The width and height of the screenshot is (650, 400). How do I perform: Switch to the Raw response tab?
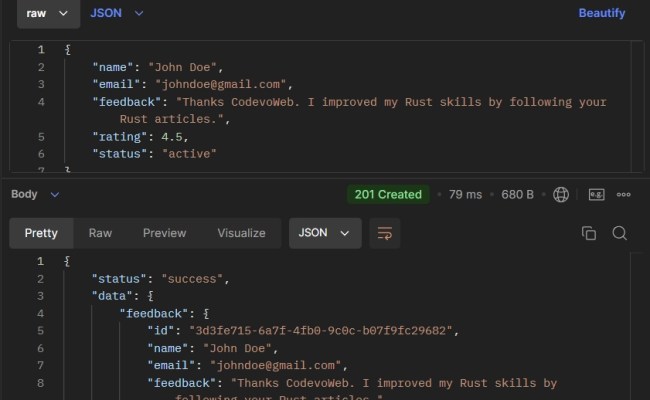click(100, 233)
